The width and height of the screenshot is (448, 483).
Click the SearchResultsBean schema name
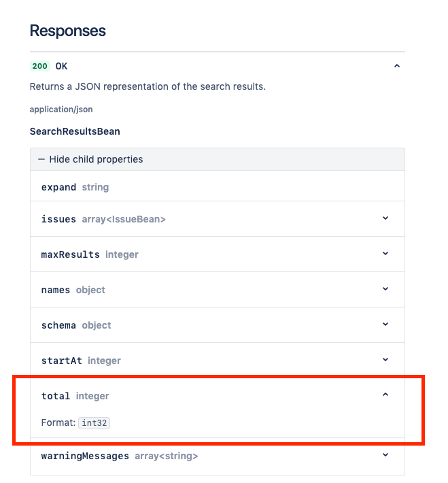(x=75, y=131)
